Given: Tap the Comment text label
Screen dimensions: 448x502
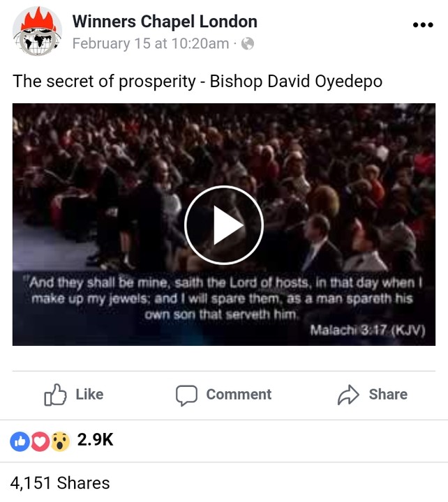Looking at the screenshot, I should point(239,395).
